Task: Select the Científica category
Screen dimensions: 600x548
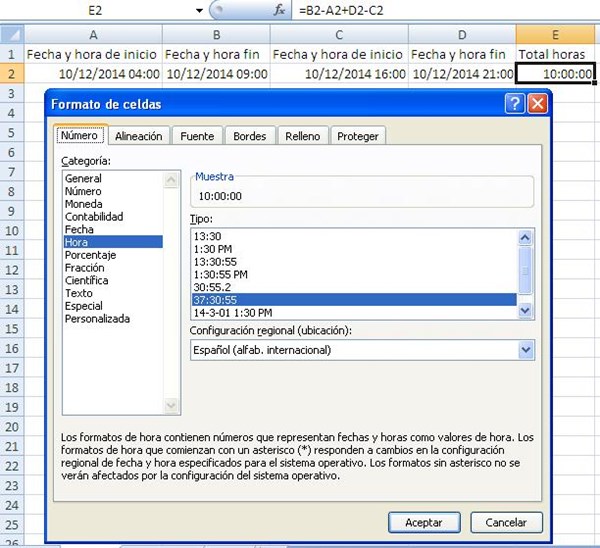Action: (x=113, y=280)
